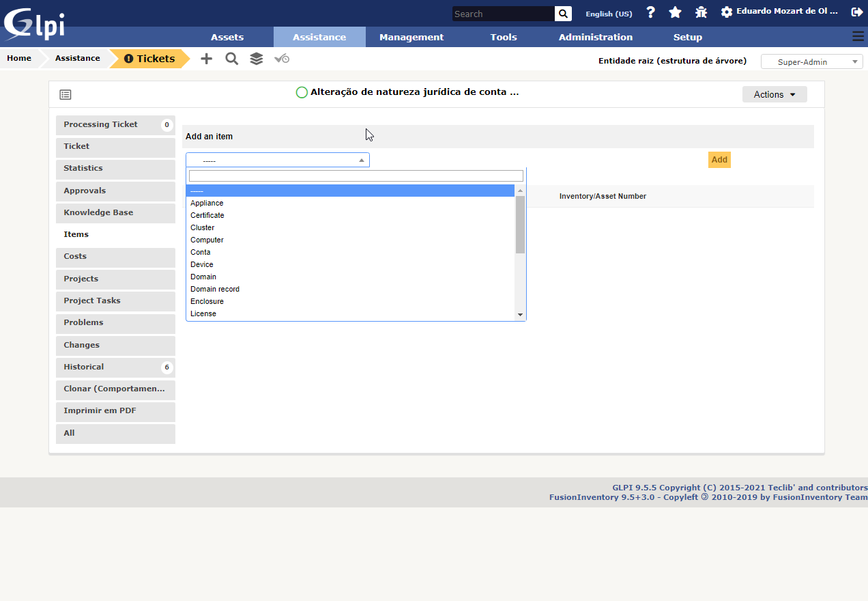This screenshot has height=601, width=868.
Task: Toggle debug mode with the bug icon
Action: coord(701,12)
